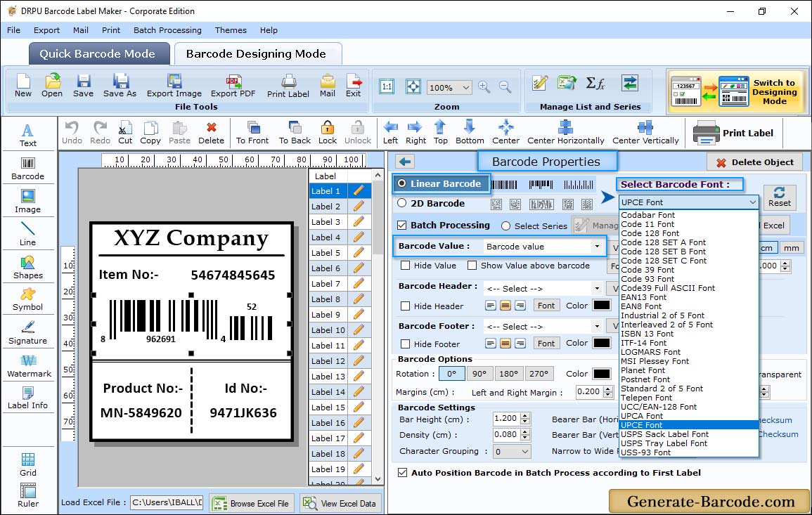Toggle the Grid view
Screen dimensions: 812x515
point(28,464)
